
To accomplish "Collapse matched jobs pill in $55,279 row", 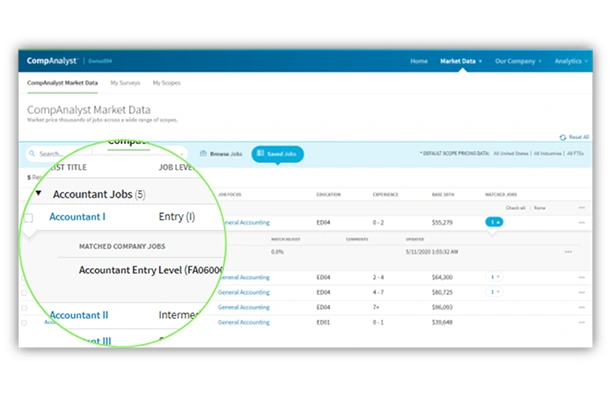I will pos(494,222).
